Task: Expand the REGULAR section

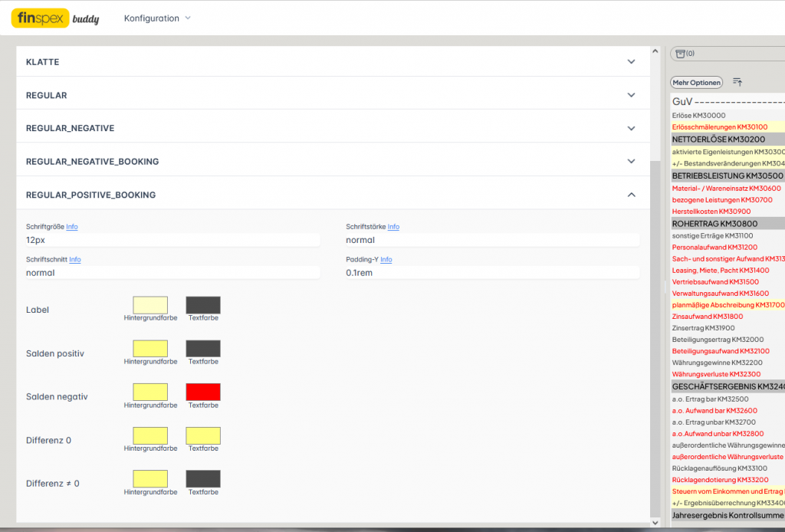Action: pos(631,95)
